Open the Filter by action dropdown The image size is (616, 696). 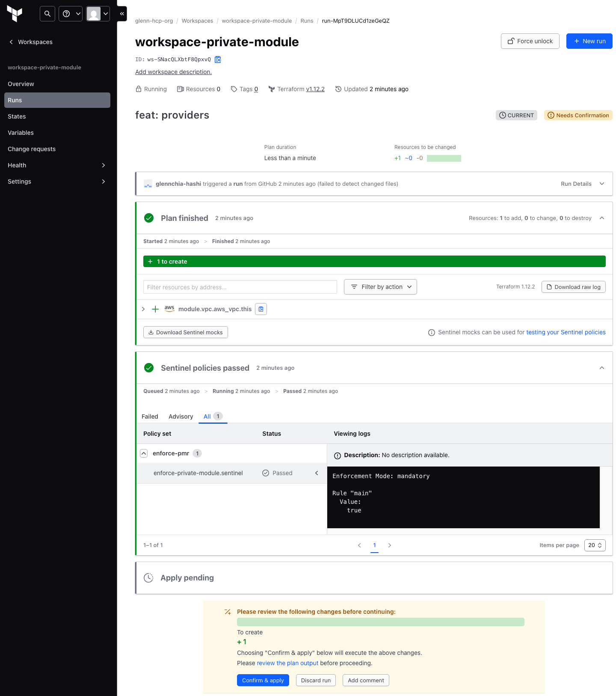click(380, 287)
